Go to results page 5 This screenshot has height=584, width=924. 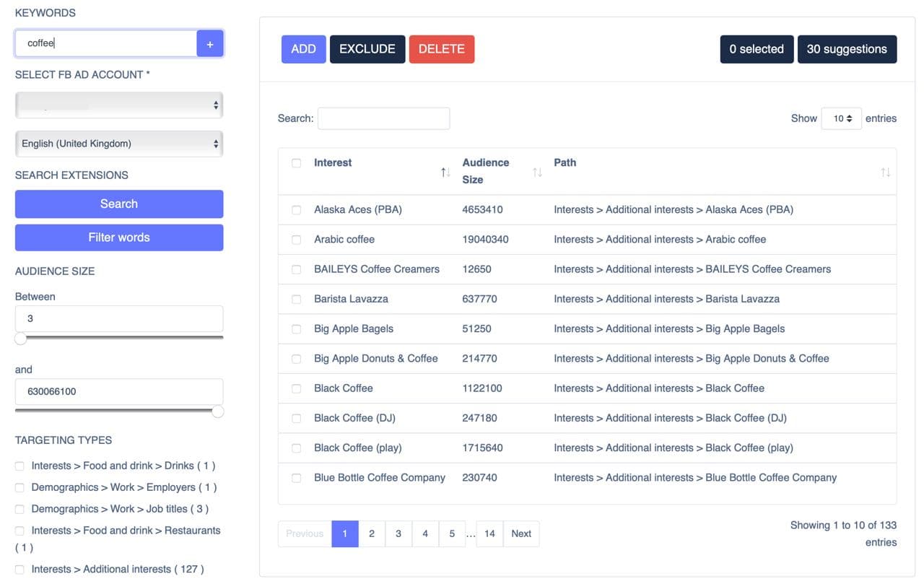(x=452, y=533)
